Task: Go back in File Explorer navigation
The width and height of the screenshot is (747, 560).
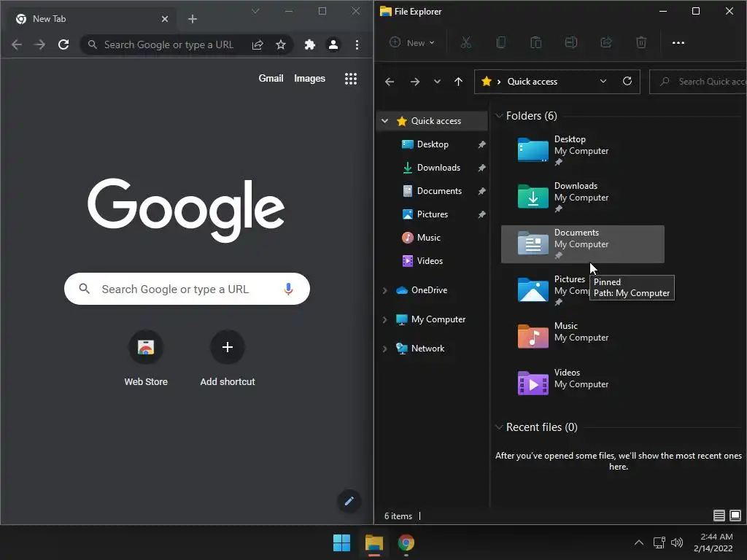Action: pyautogui.click(x=390, y=82)
